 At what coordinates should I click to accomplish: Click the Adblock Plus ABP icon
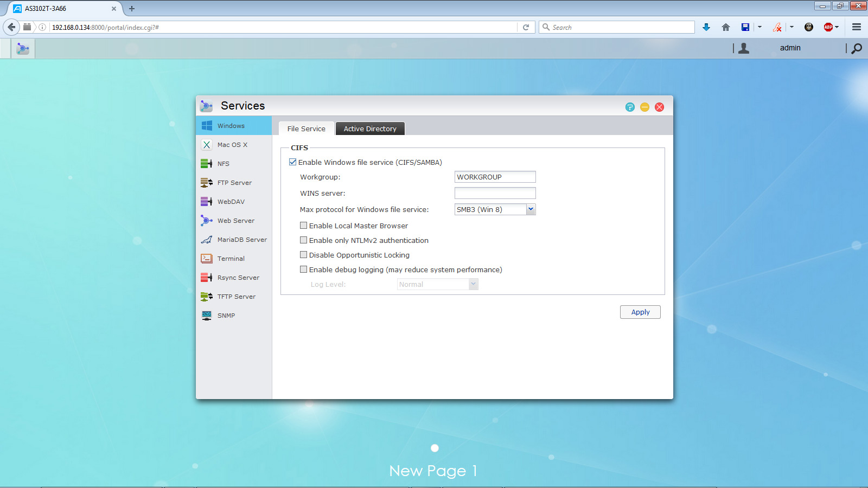point(828,27)
